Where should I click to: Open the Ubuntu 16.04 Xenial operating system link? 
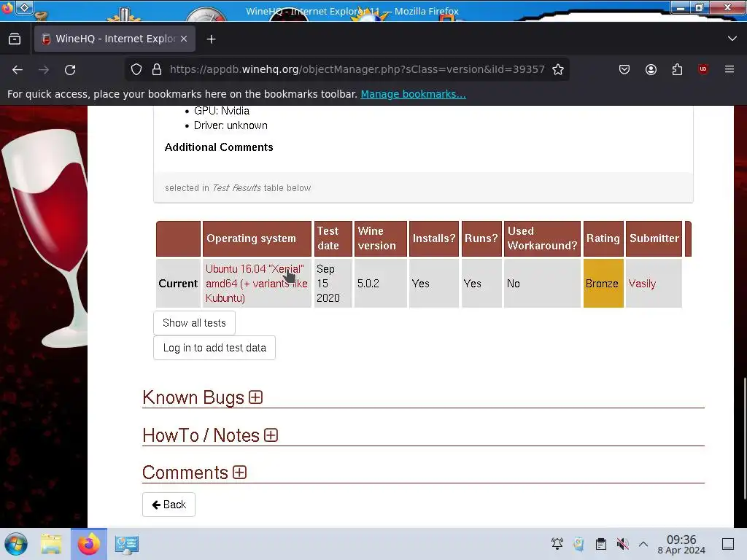point(256,284)
